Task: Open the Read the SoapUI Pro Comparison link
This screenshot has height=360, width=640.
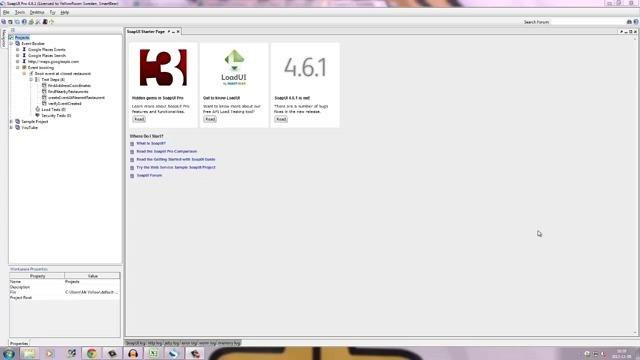Action: [167, 151]
